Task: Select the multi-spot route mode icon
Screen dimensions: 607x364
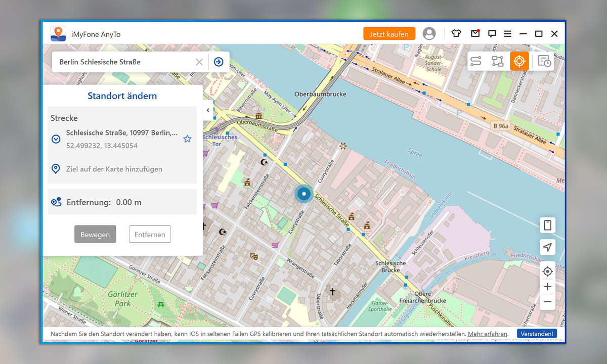Action: pyautogui.click(x=498, y=61)
